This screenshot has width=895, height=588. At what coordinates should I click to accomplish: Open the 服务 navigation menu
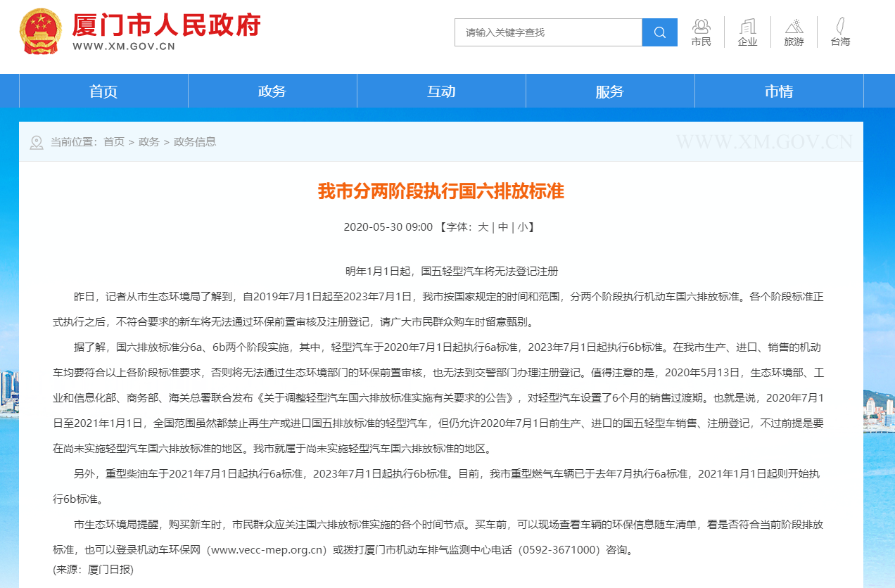[610, 91]
